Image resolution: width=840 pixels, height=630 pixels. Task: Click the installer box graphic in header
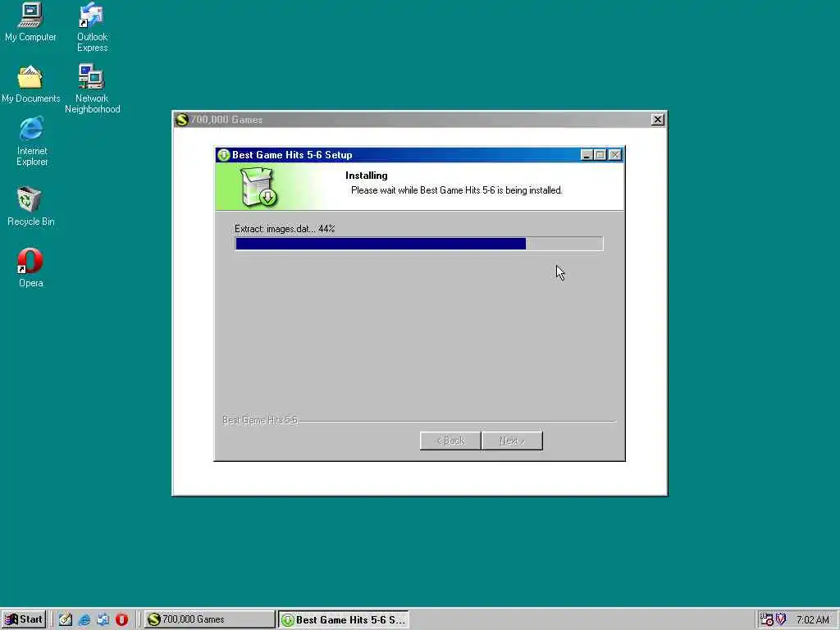coord(258,187)
